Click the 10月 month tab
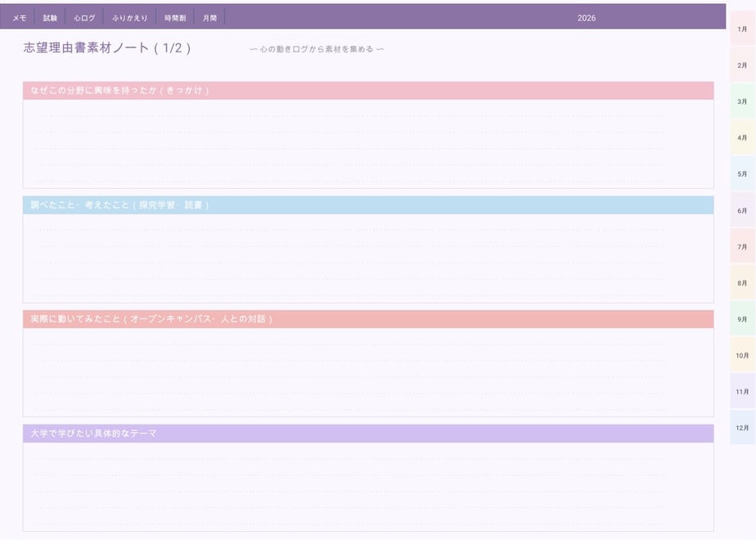Screen dimensions: 756x540 (x=742, y=355)
